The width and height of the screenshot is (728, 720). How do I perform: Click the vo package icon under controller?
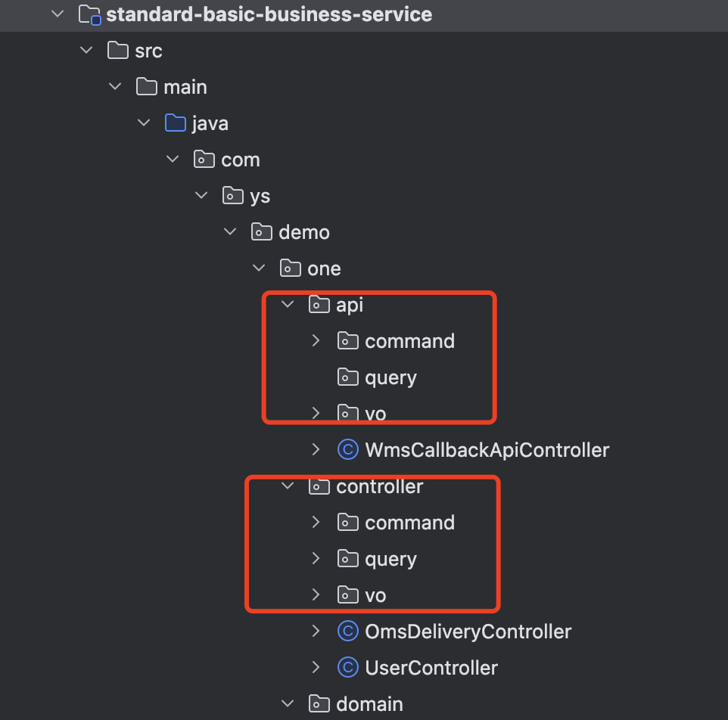[x=348, y=594]
